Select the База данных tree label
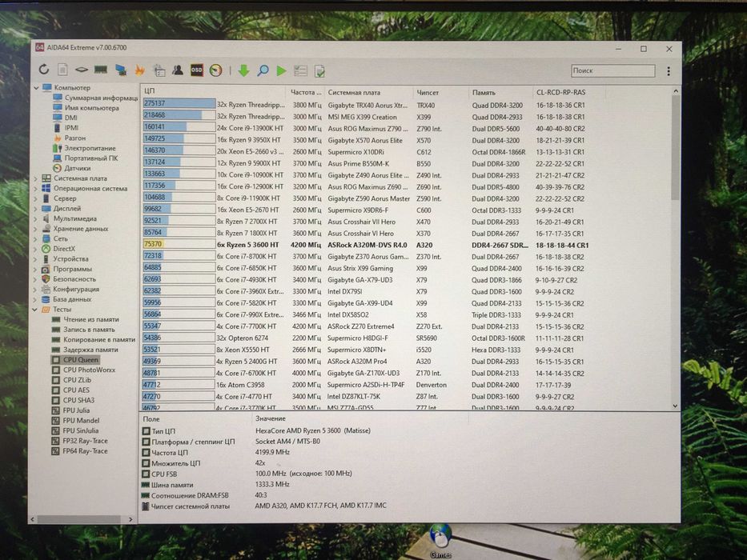 pos(72,299)
